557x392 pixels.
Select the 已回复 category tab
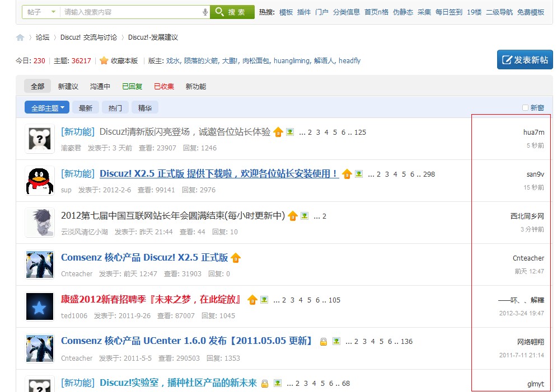click(132, 86)
